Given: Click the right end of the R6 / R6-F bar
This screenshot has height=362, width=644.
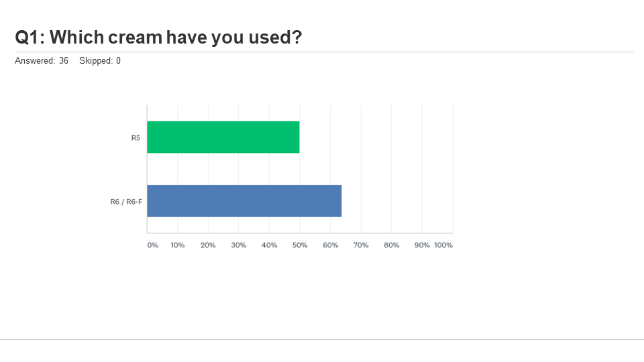Looking at the screenshot, I should [x=340, y=201].
